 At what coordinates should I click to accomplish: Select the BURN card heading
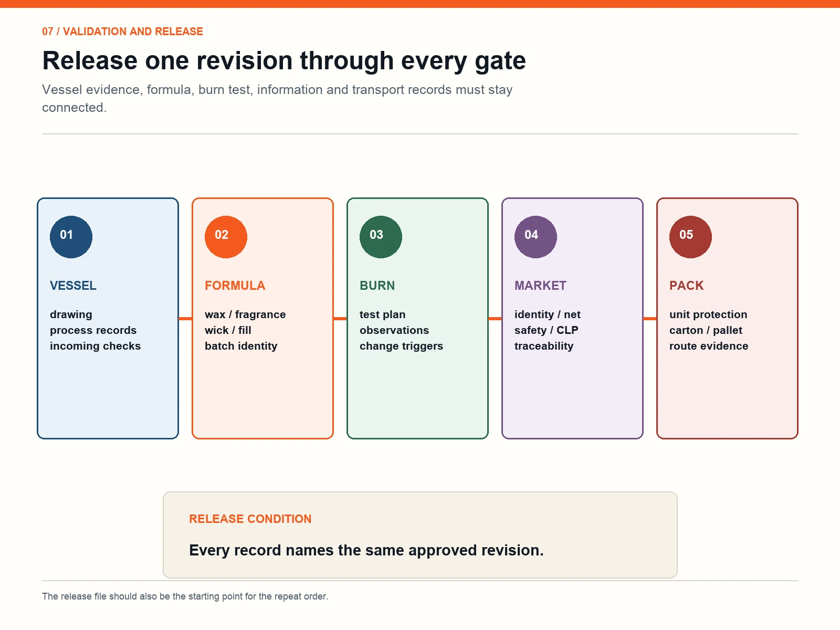tap(377, 286)
